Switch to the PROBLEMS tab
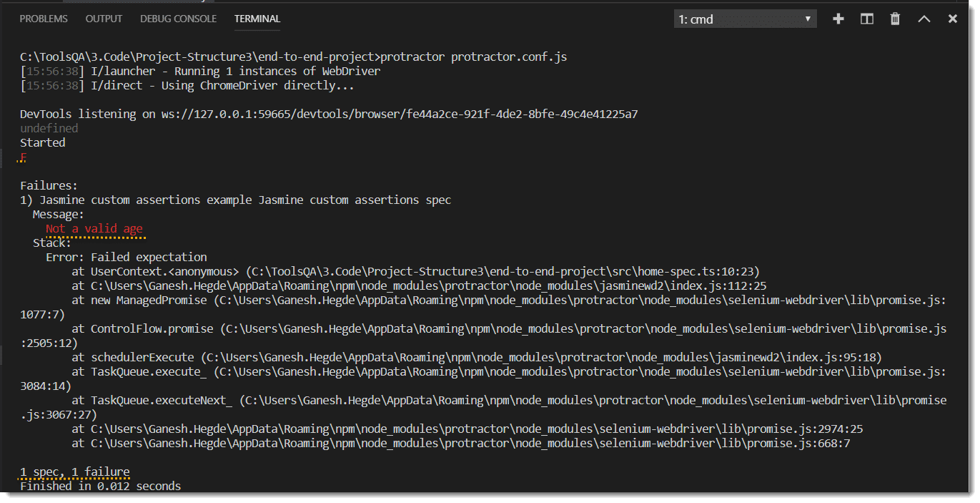Image resolution: width=980 pixels, height=503 pixels. tap(43, 19)
